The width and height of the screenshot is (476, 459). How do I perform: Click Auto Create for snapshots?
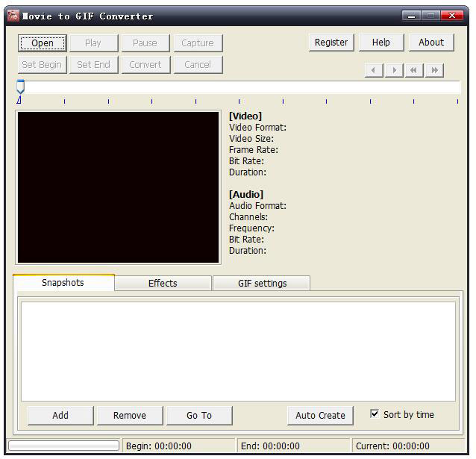[x=320, y=416]
